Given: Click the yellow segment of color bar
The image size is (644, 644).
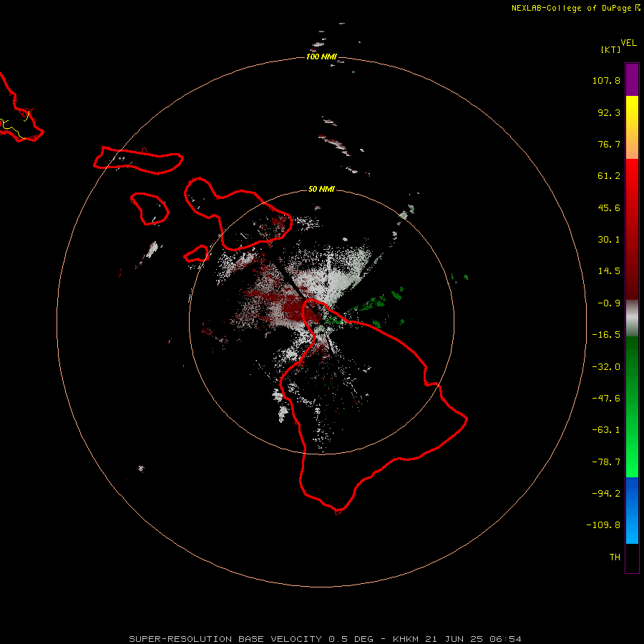Looking at the screenshot, I should click(632, 127).
